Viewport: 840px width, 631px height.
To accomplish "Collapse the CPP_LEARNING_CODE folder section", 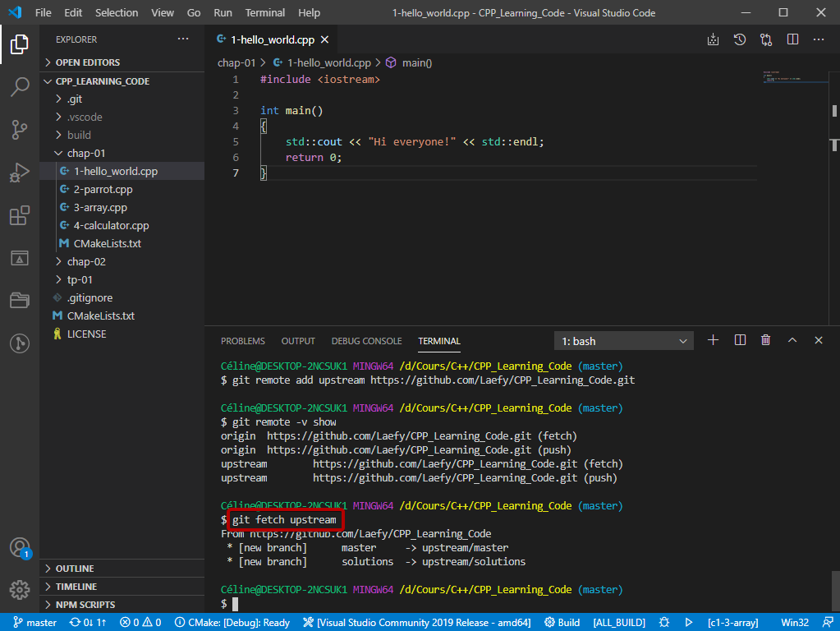I will [x=122, y=81].
